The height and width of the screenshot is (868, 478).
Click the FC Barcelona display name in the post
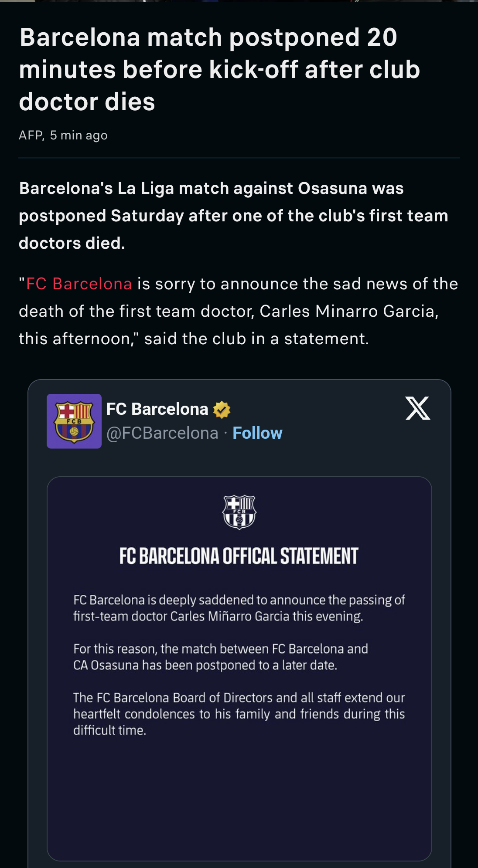157,409
